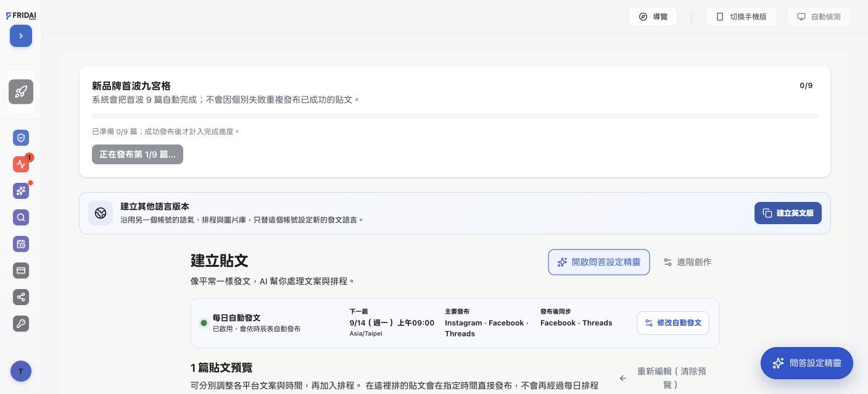Viewport: 868px width, 394px height.
Task: Click the 正在發布第 1/9 篇 button
Action: [138, 154]
